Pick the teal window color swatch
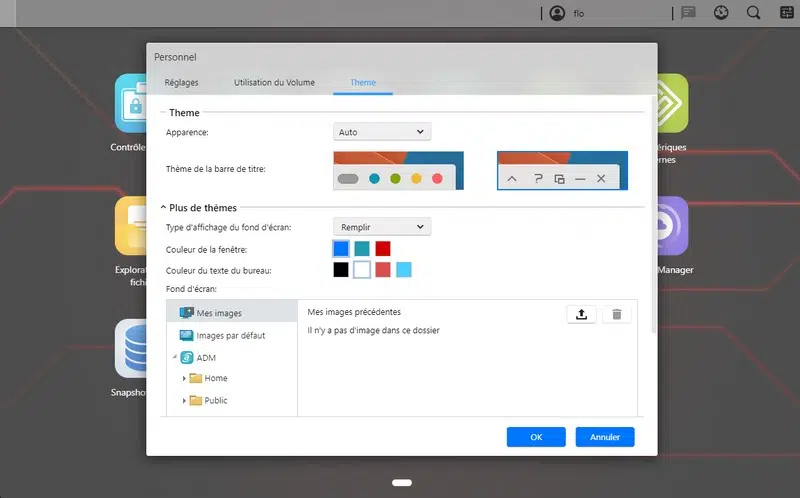Screen dimensions: 800x498 point(362,248)
